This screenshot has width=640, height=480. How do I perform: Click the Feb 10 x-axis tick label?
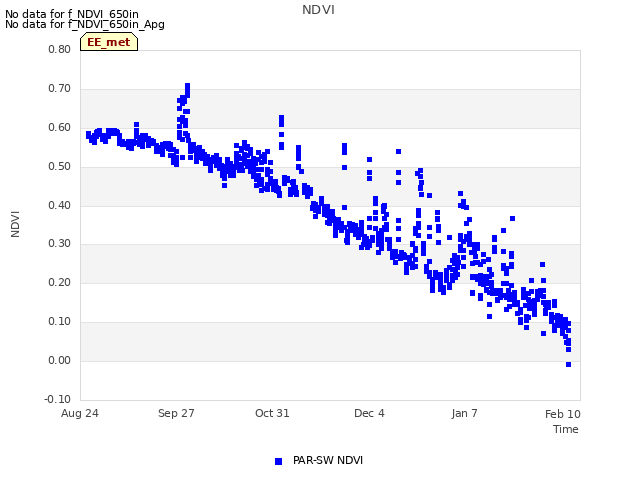click(563, 414)
